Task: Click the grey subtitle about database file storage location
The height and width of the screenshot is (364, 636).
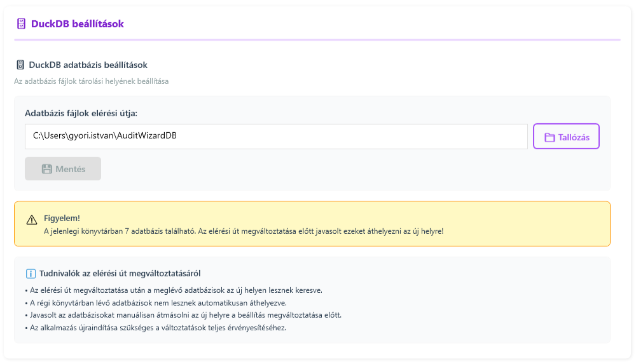Action: (91, 81)
